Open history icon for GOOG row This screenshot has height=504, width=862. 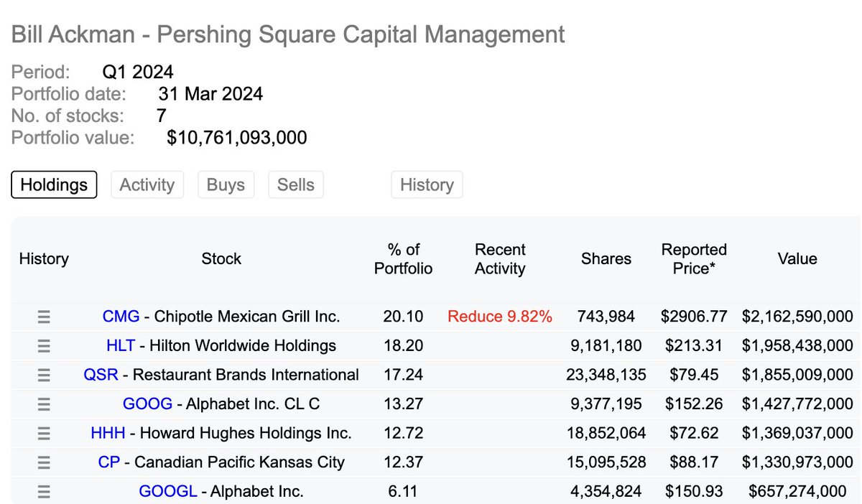(x=44, y=404)
